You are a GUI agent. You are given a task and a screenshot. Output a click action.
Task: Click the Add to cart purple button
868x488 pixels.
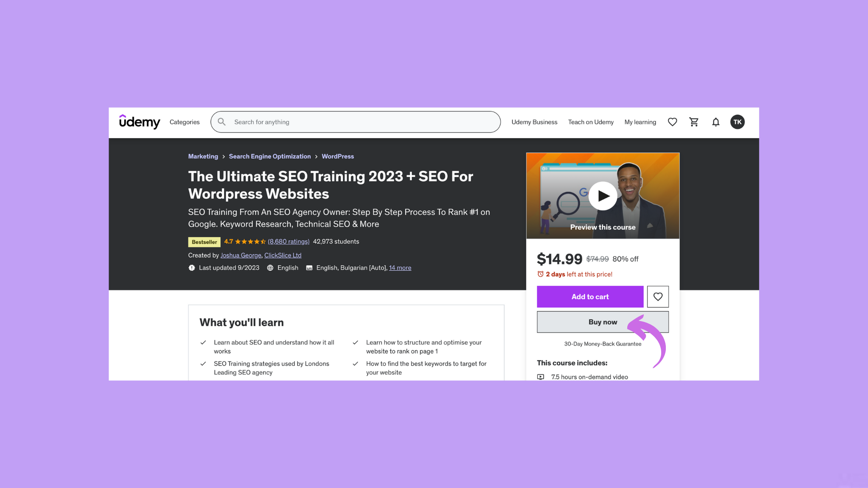tap(590, 297)
